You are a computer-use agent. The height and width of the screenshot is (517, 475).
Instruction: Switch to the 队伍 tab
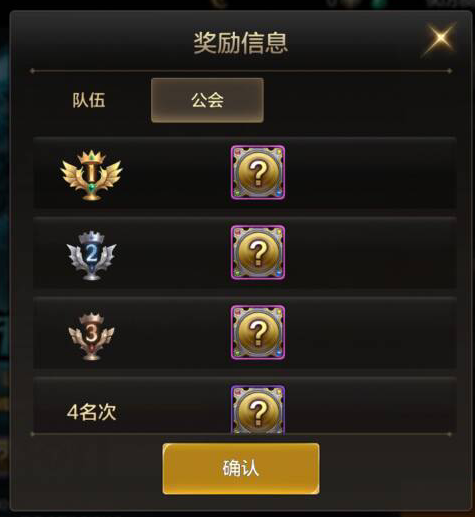pos(89,100)
